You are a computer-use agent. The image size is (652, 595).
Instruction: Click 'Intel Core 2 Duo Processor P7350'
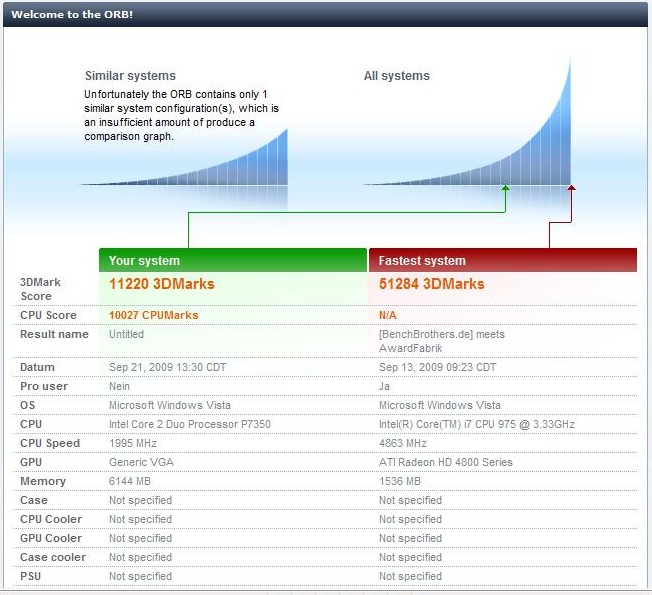[190, 425]
